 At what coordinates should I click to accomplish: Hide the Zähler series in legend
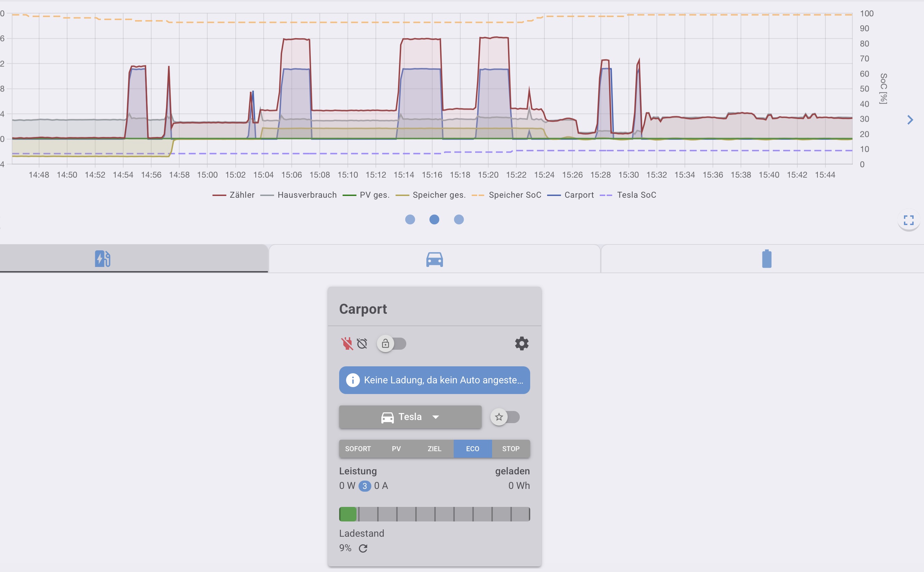point(234,195)
